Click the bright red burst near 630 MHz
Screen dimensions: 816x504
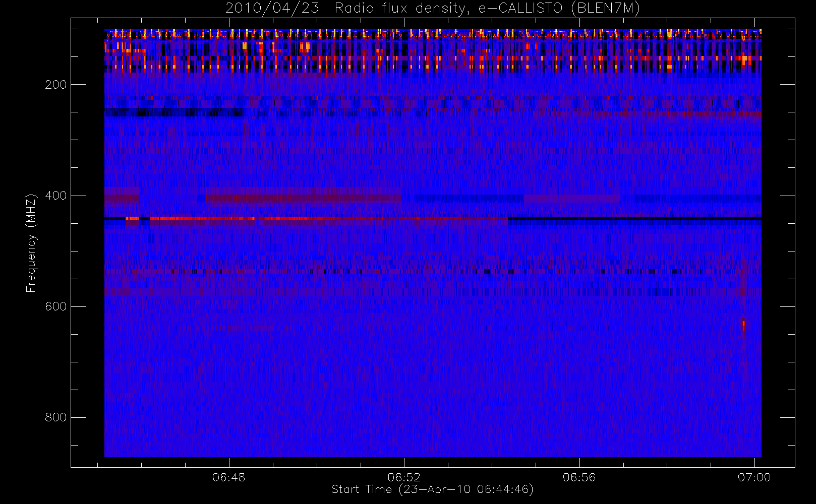tap(743, 325)
